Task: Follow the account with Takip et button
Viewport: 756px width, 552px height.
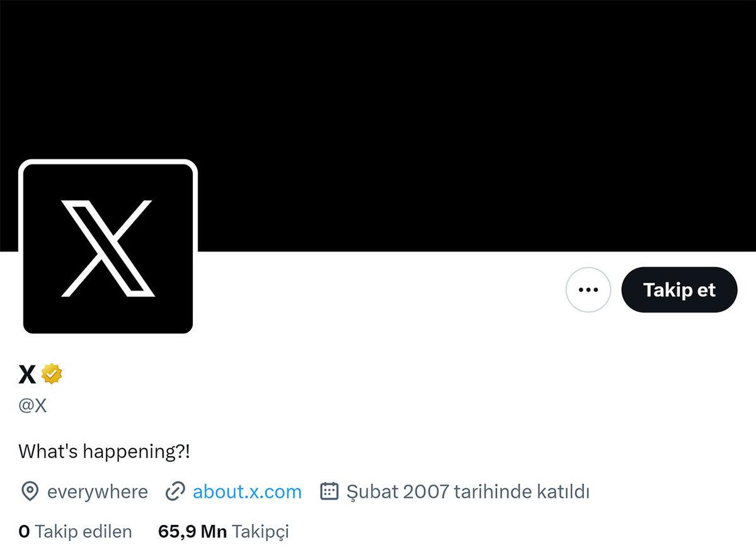Action: pyautogui.click(x=679, y=290)
